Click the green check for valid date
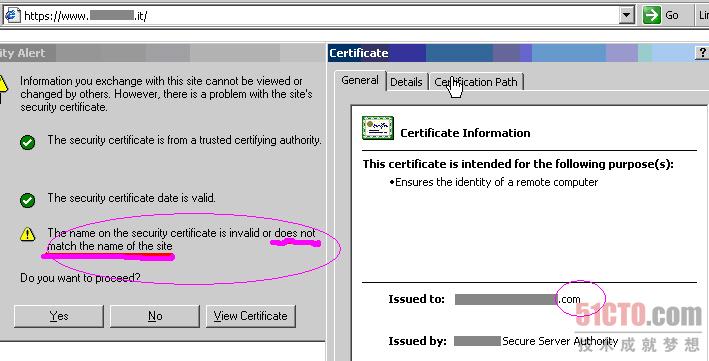 pos(28,200)
